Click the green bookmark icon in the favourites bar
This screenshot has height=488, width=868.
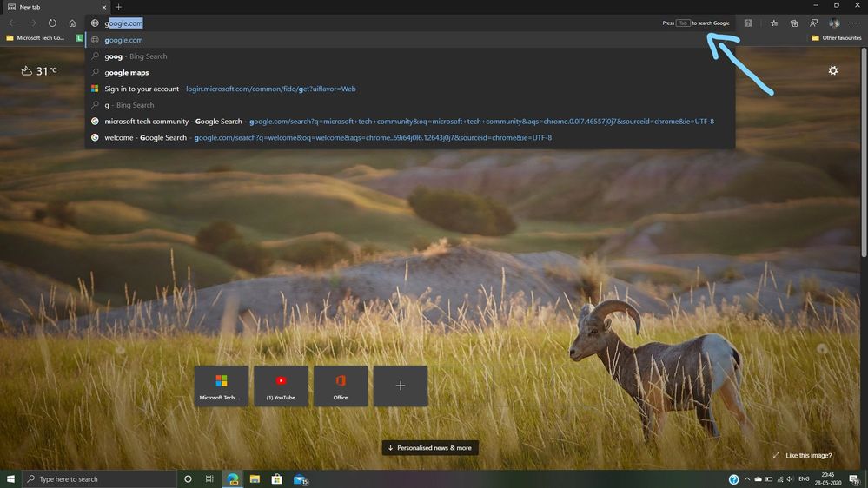coord(79,37)
